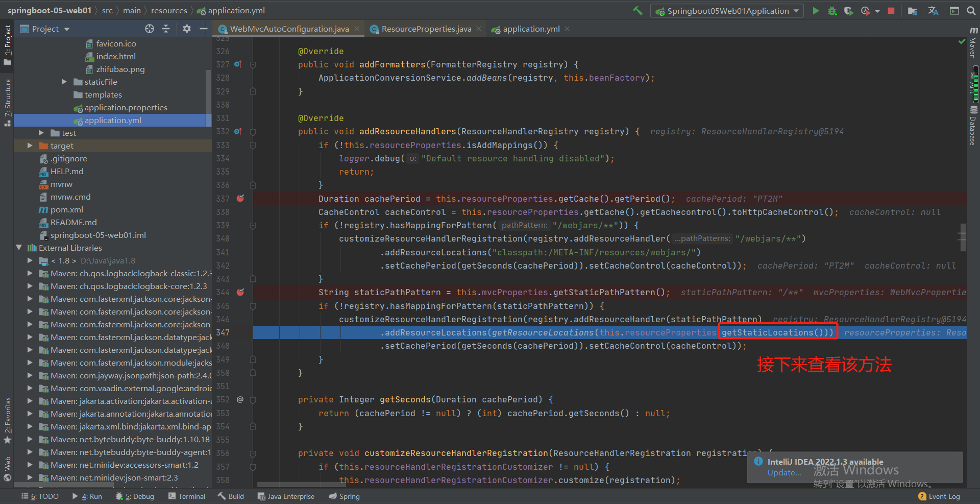Switch to ResourceProperties.java tab

pos(426,29)
